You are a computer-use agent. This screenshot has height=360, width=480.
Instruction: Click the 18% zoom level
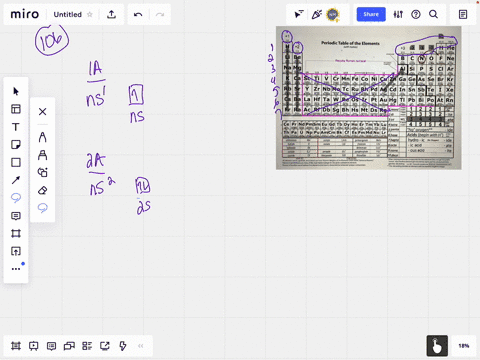(x=464, y=346)
